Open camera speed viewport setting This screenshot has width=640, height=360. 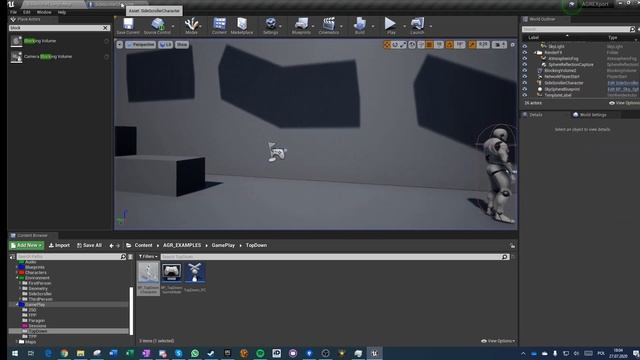tap(499, 44)
